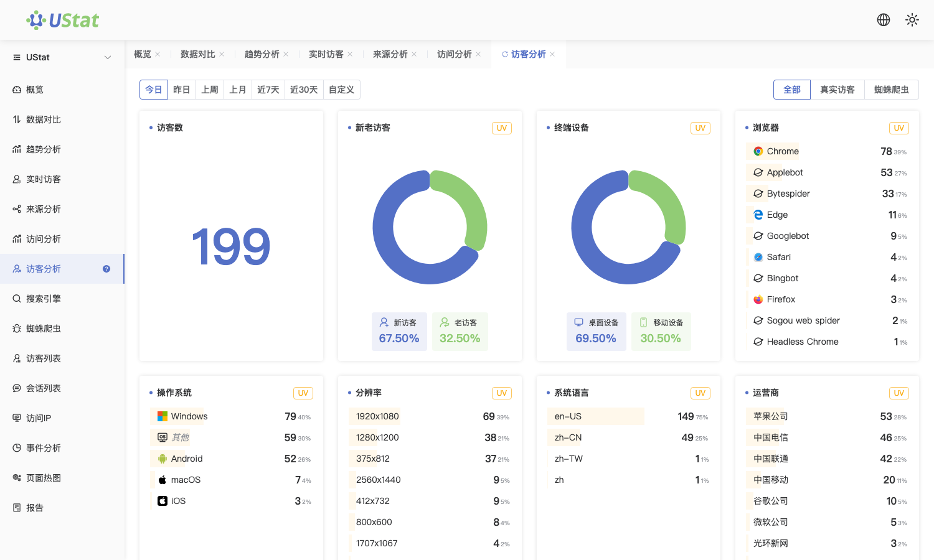Click the 199 visitor count number
The height and width of the screenshot is (560, 934).
[x=231, y=246]
